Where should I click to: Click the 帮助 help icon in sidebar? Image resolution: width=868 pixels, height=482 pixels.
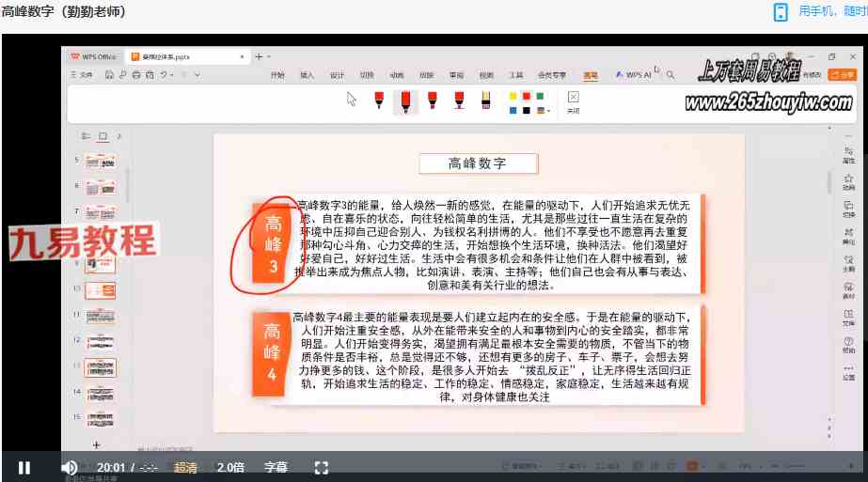coord(848,344)
